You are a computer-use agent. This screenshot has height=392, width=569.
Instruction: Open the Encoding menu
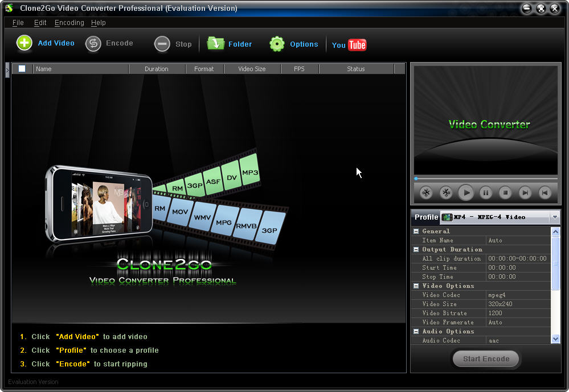pyautogui.click(x=69, y=23)
